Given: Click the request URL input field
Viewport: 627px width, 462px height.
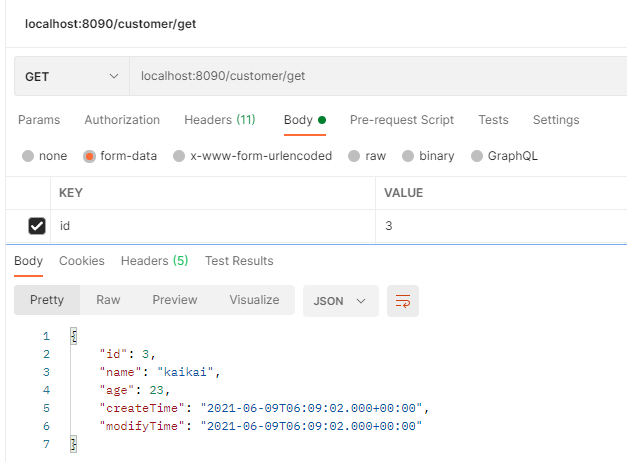Looking at the screenshot, I should [x=378, y=76].
